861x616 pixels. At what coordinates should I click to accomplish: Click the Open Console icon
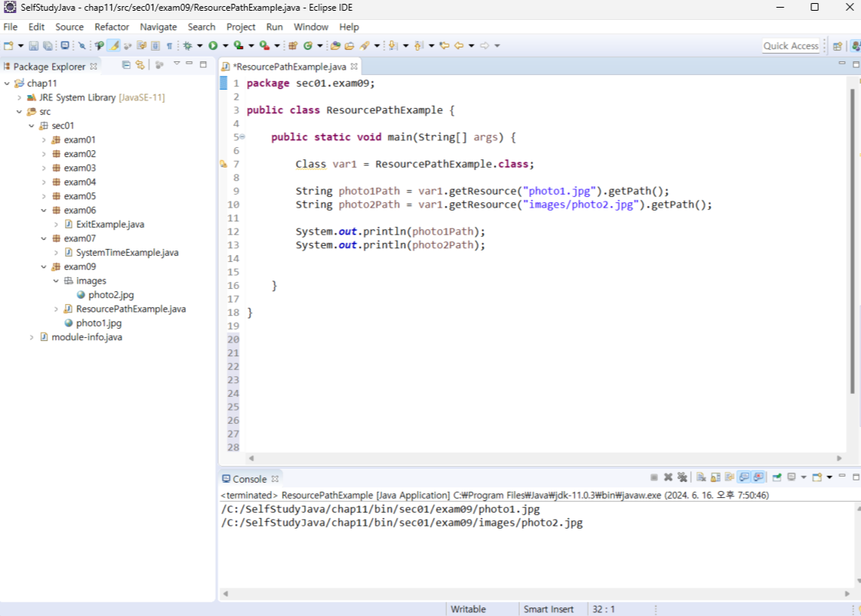pos(817,477)
